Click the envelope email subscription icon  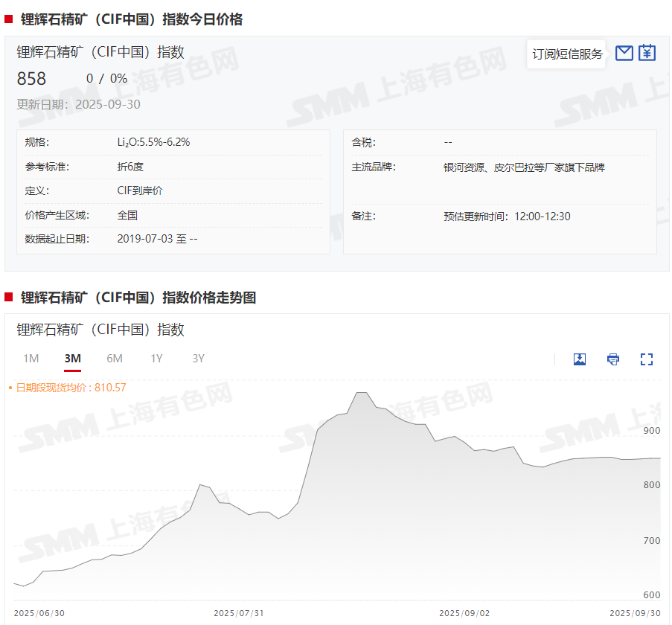[x=624, y=53]
